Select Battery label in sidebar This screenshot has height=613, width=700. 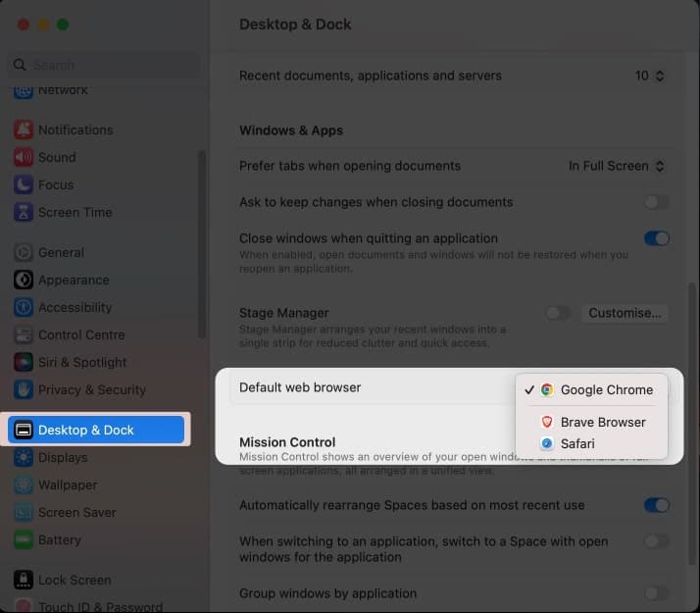pyautogui.click(x=60, y=540)
